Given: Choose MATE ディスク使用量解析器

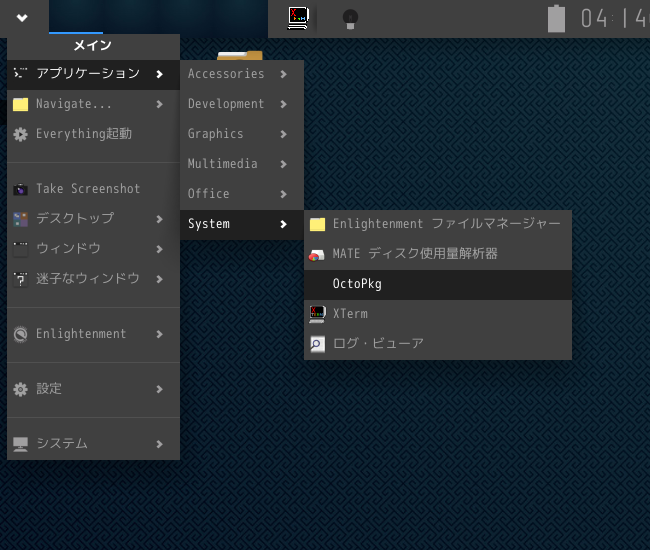Looking at the screenshot, I should coord(438,254).
